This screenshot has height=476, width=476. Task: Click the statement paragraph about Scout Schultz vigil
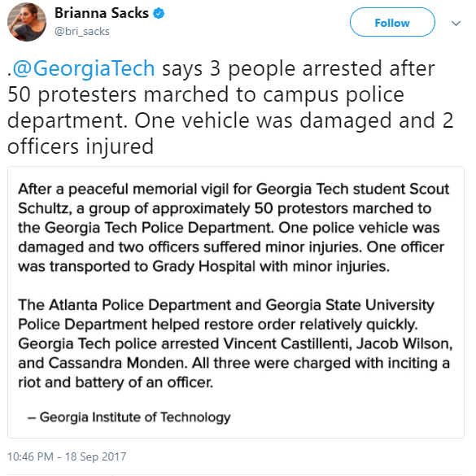point(234,228)
